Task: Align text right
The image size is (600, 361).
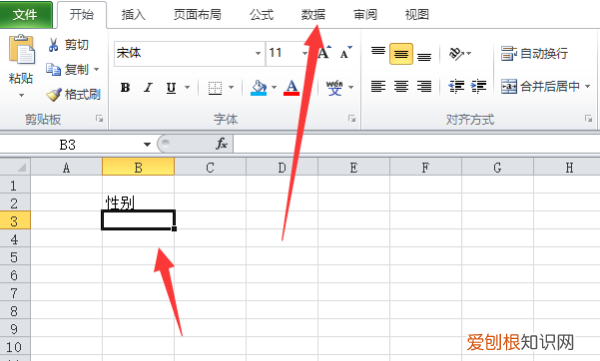Action: pyautogui.click(x=424, y=87)
